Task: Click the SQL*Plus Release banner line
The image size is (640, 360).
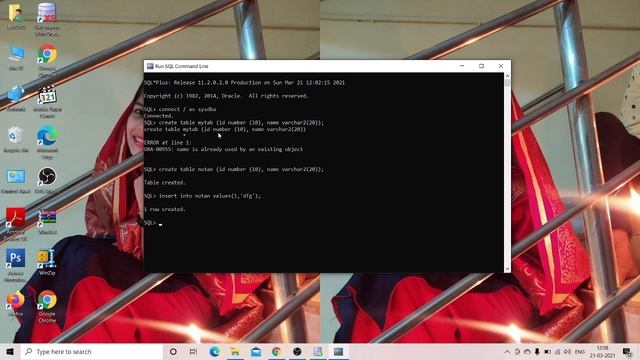Action: (244, 82)
